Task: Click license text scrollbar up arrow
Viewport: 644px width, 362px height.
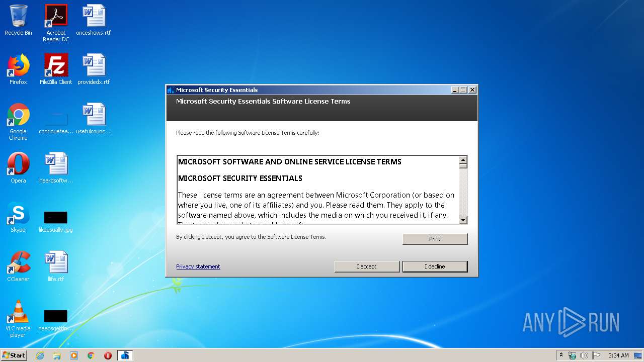Action: pyautogui.click(x=463, y=160)
